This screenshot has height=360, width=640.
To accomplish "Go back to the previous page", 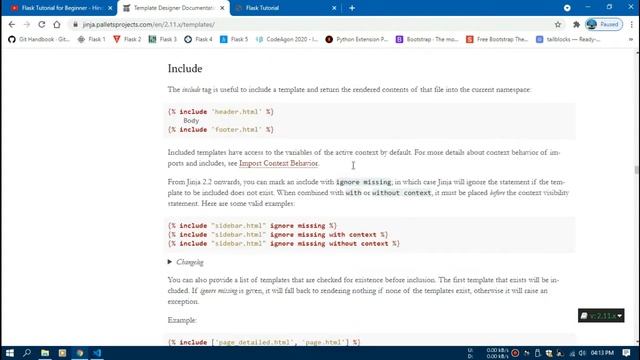I will (11, 24).
